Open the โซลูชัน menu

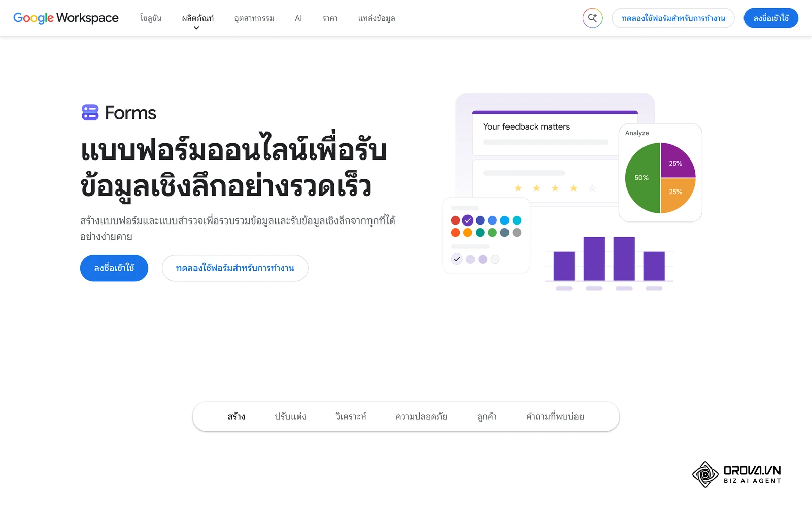(x=151, y=18)
